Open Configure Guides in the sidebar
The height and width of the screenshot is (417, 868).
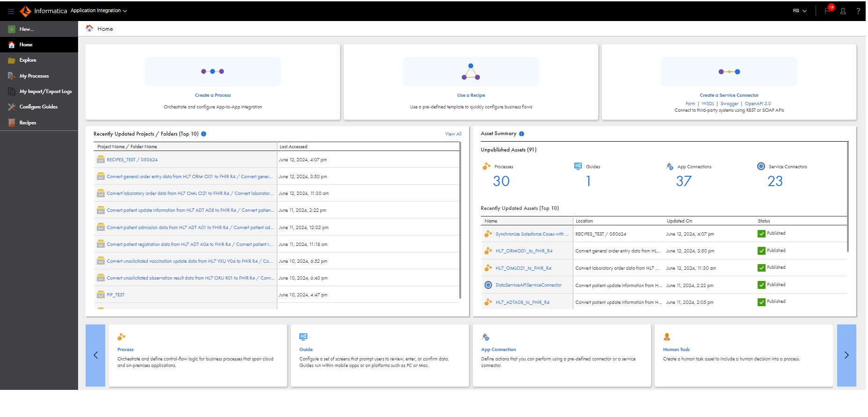click(x=39, y=107)
